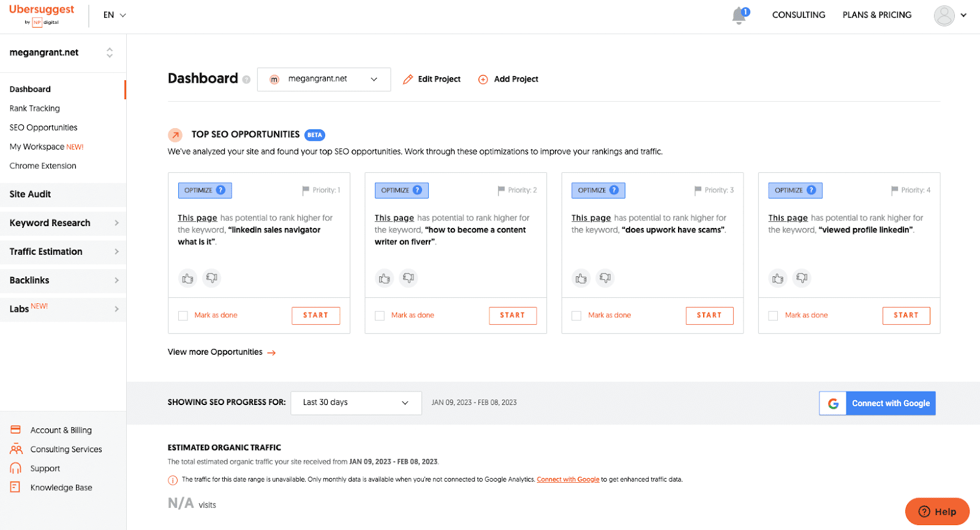Open Consulting Services in the sidebar
The width and height of the screenshot is (980, 530).
(66, 449)
